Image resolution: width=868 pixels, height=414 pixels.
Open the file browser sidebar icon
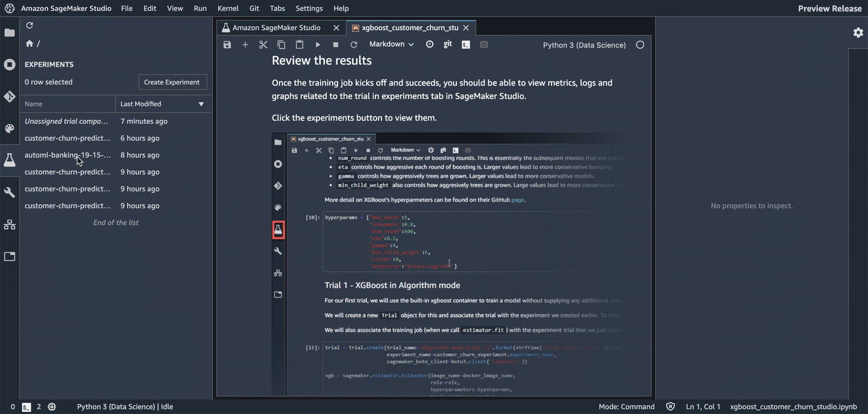pyautogui.click(x=10, y=33)
